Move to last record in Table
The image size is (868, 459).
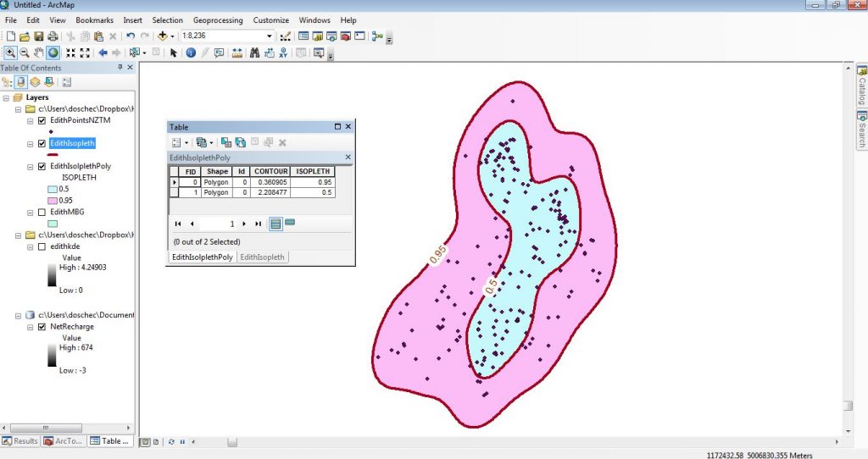(258, 224)
